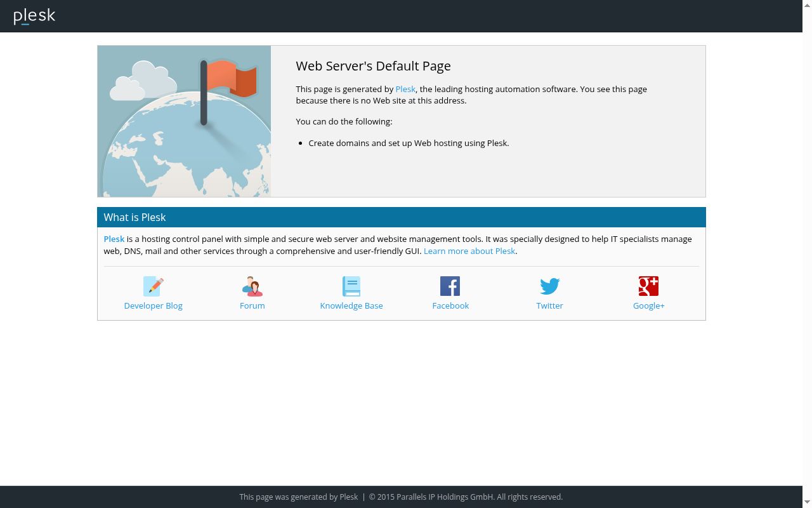Visit the Twitter bird icon
This screenshot has width=812, height=508.
(549, 286)
